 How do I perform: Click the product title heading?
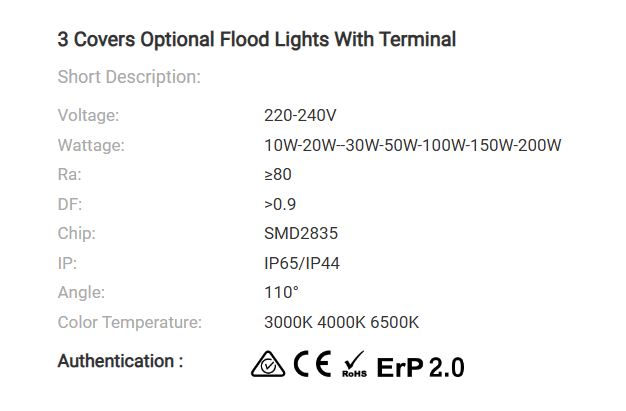point(257,40)
